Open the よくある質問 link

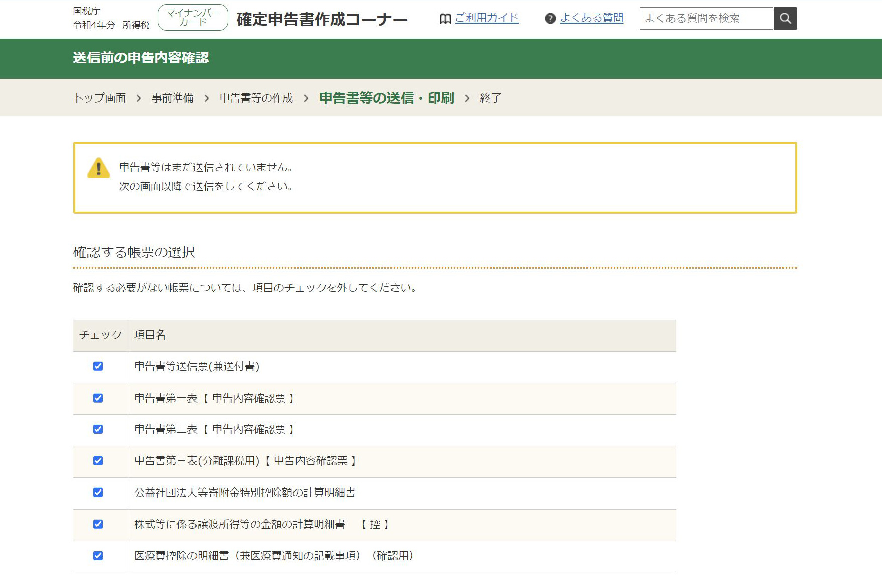[x=592, y=18]
